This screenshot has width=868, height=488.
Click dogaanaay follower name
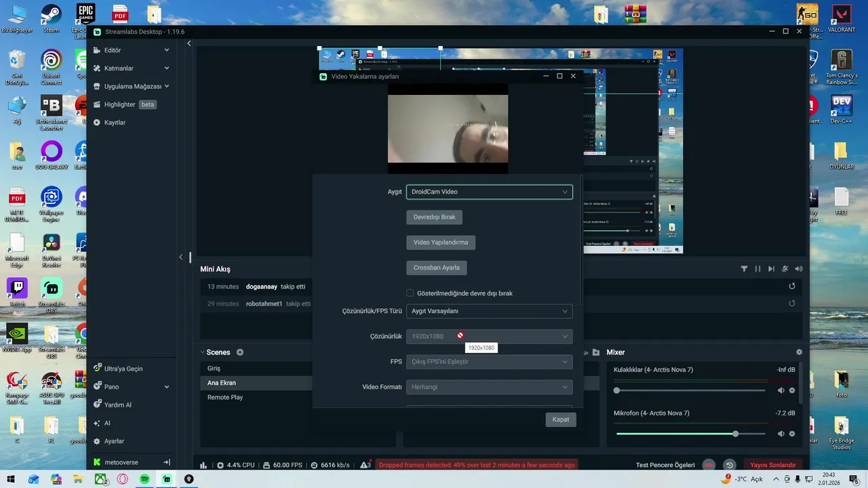262,287
